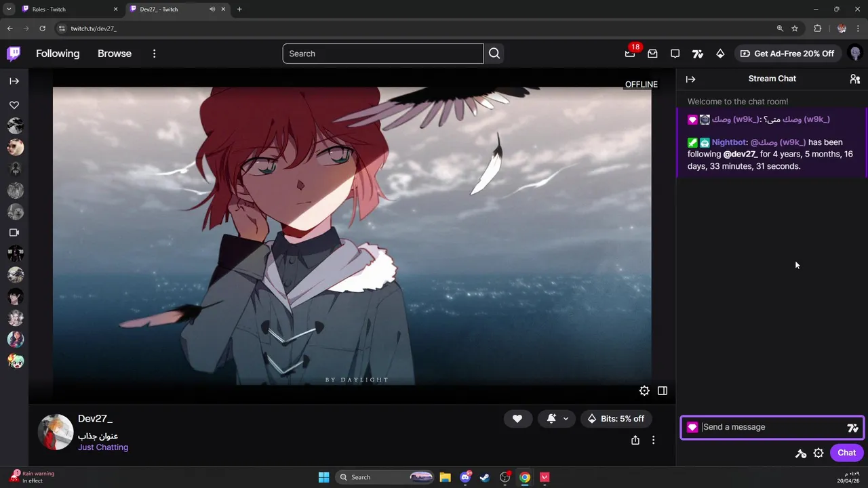Toggle the notification bell for Dev27_
868x488 pixels.
(x=551, y=419)
